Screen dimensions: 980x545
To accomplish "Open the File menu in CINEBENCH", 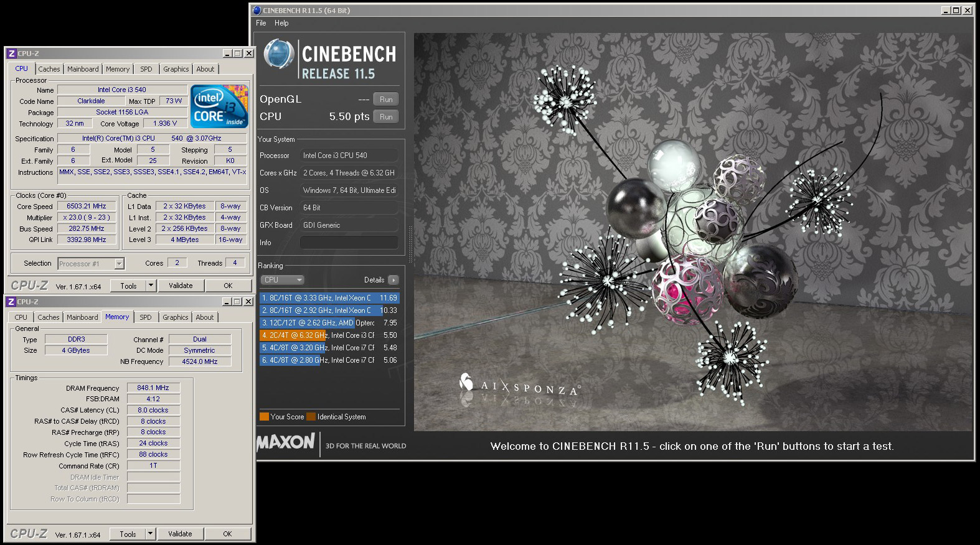I will click(261, 23).
